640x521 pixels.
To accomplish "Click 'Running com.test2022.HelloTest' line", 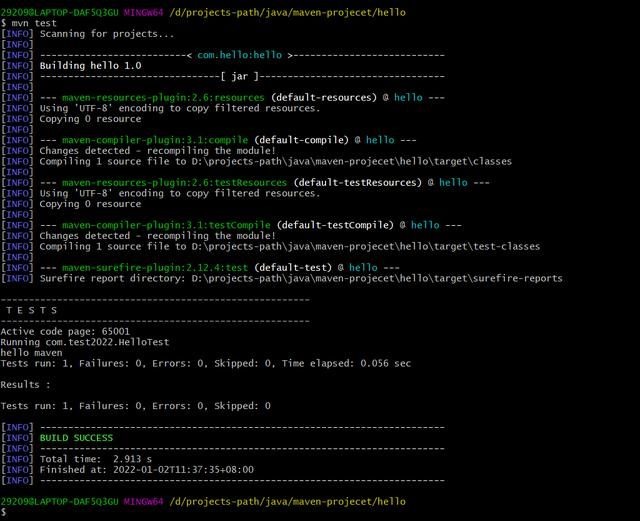I will [87, 342].
